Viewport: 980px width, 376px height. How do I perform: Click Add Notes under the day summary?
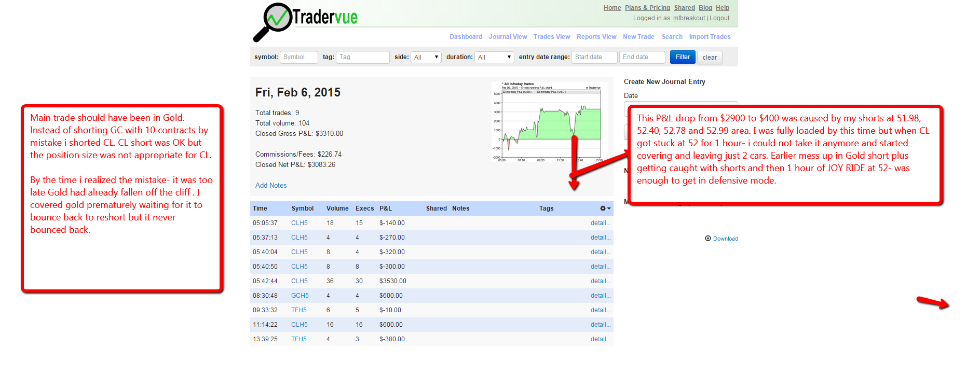click(271, 185)
